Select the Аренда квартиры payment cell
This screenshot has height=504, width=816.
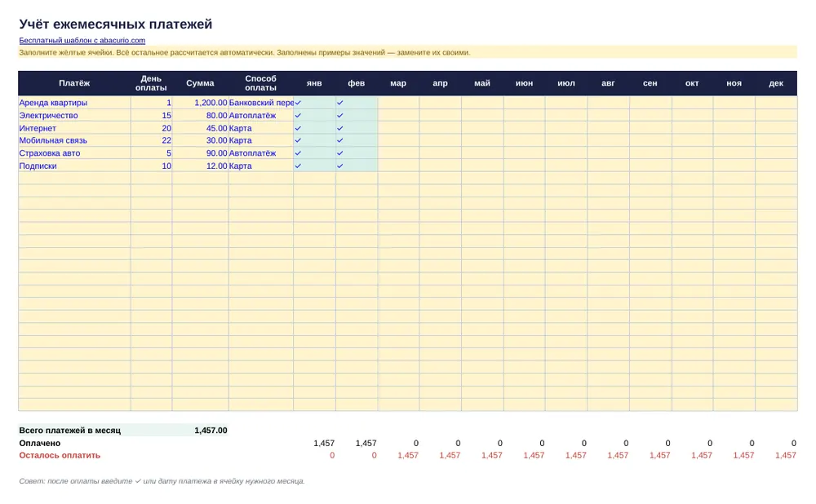click(74, 103)
